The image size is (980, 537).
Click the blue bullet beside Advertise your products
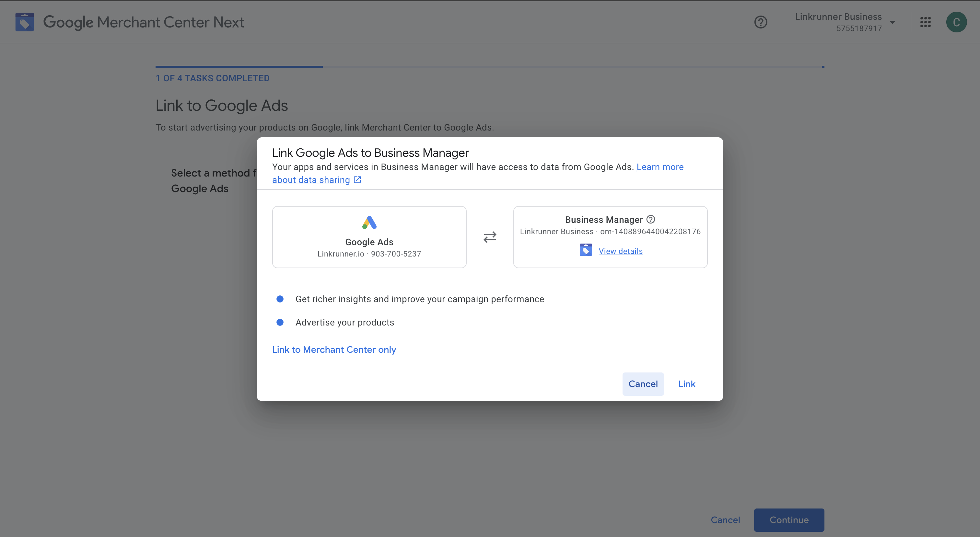click(280, 322)
